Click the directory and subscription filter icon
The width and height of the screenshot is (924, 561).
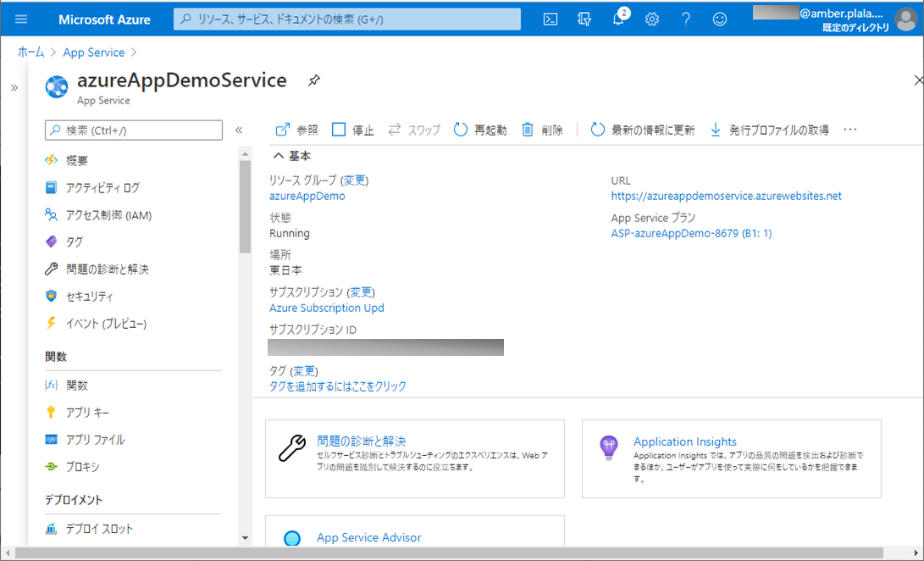coord(584,19)
